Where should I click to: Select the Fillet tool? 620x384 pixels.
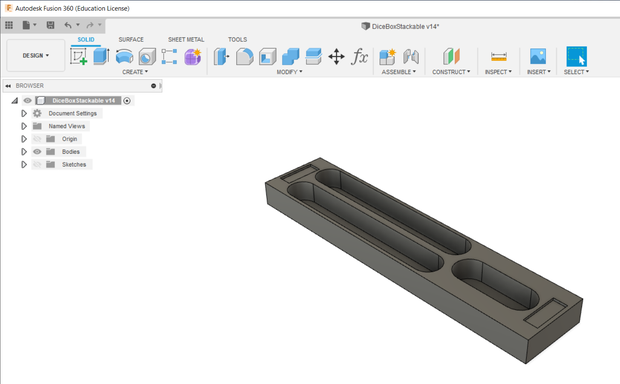(x=244, y=57)
